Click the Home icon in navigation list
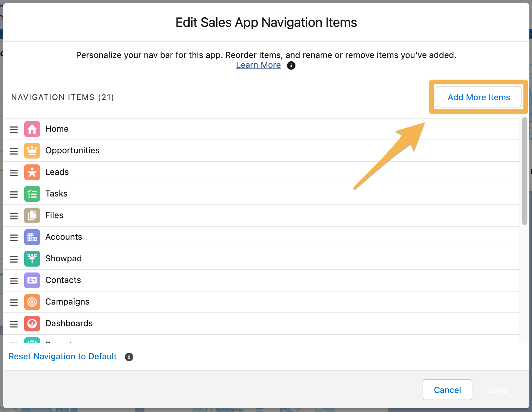Viewport: 532px width, 412px height. point(32,129)
